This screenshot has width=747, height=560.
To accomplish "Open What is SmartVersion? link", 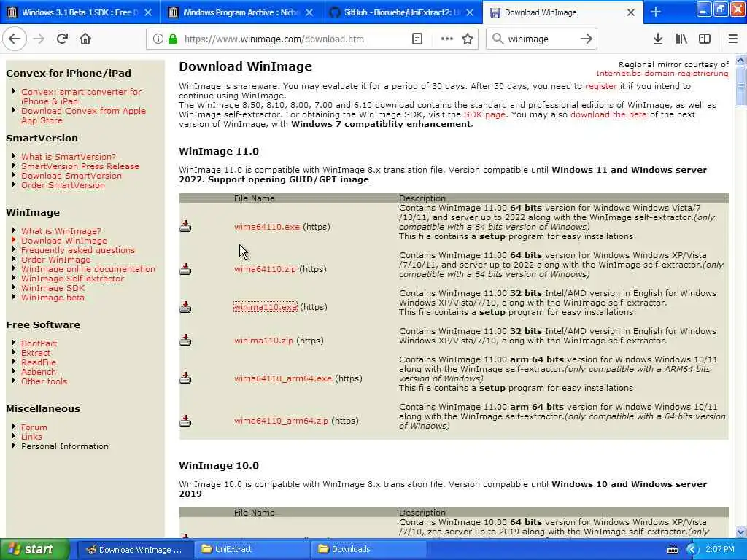I will 68,157.
